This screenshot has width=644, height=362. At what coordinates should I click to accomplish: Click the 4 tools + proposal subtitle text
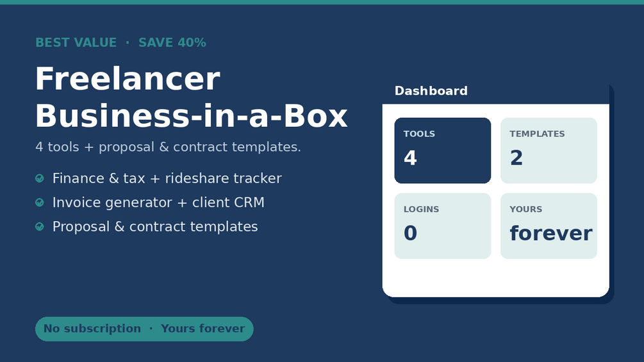[169, 147]
